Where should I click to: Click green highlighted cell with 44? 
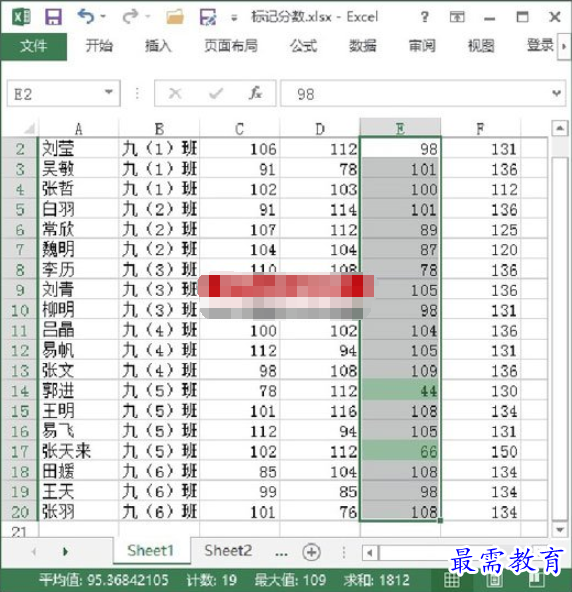[400, 390]
